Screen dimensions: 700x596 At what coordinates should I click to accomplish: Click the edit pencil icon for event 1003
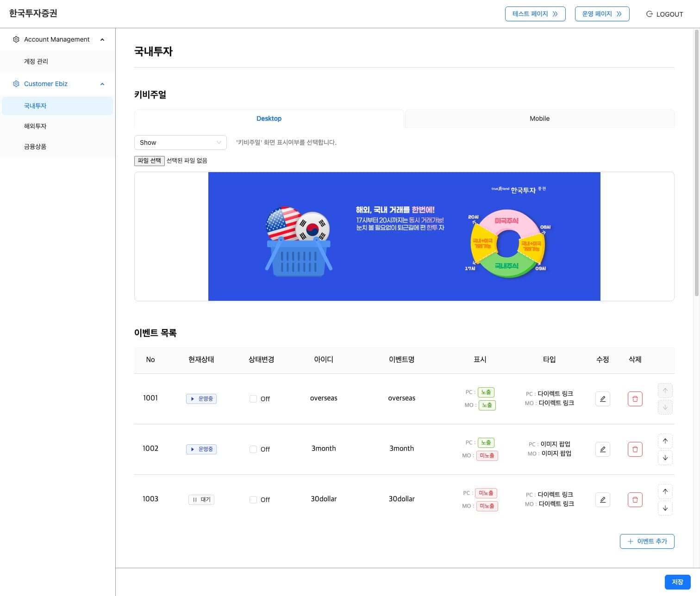(x=602, y=500)
